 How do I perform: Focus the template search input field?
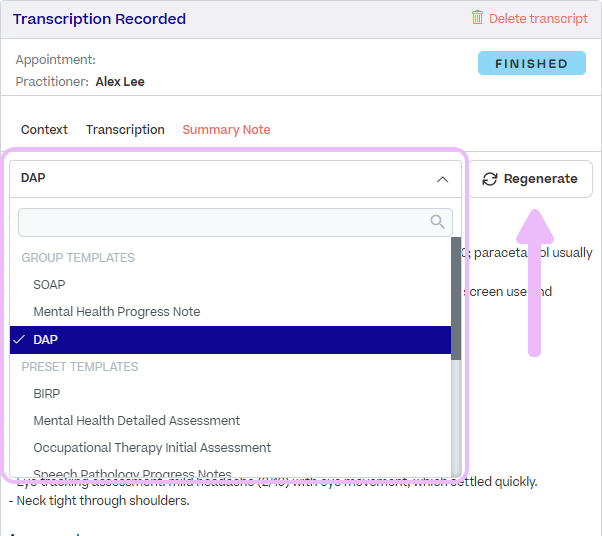point(235,222)
